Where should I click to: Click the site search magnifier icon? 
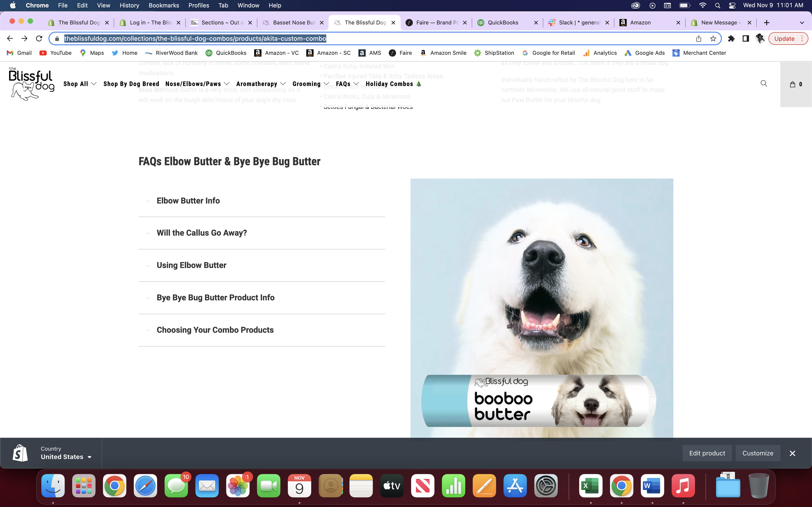(x=764, y=84)
